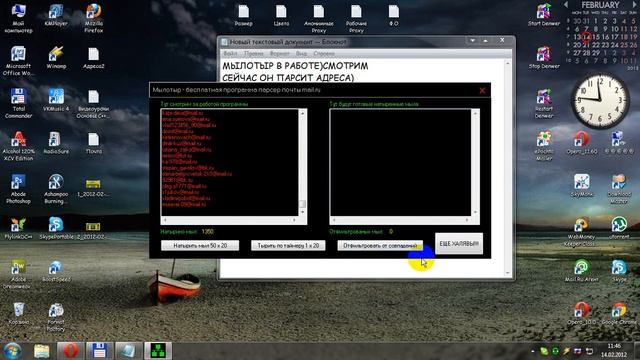This screenshot has height=360, width=640.
Task: Select Alcohol 120% desktop icon
Action: [18, 146]
